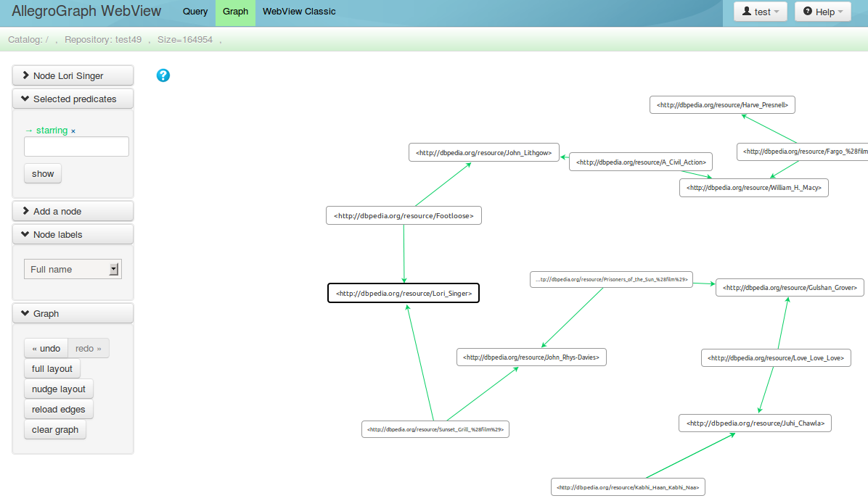The height and width of the screenshot is (501, 868).
Task: Open WebView Classic from the navbar
Action: click(299, 12)
